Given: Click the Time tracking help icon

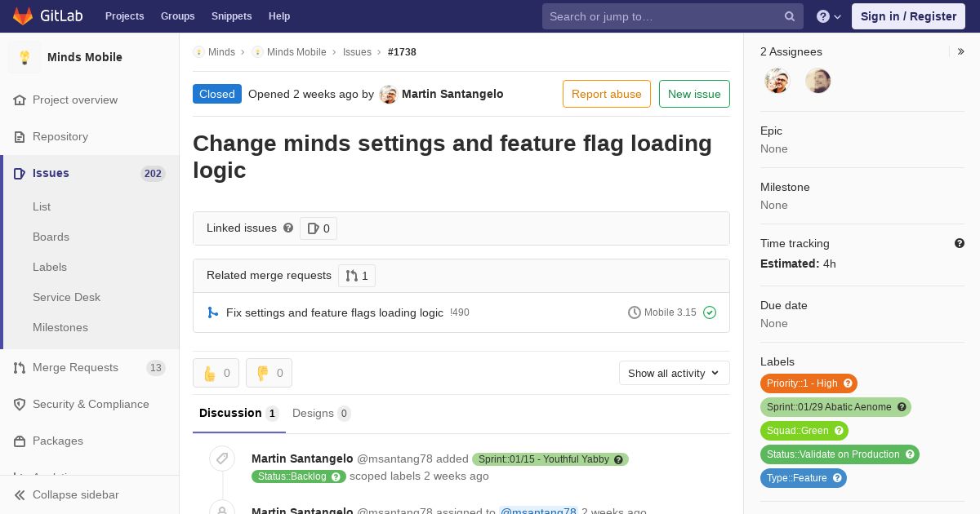Looking at the screenshot, I should (x=960, y=243).
